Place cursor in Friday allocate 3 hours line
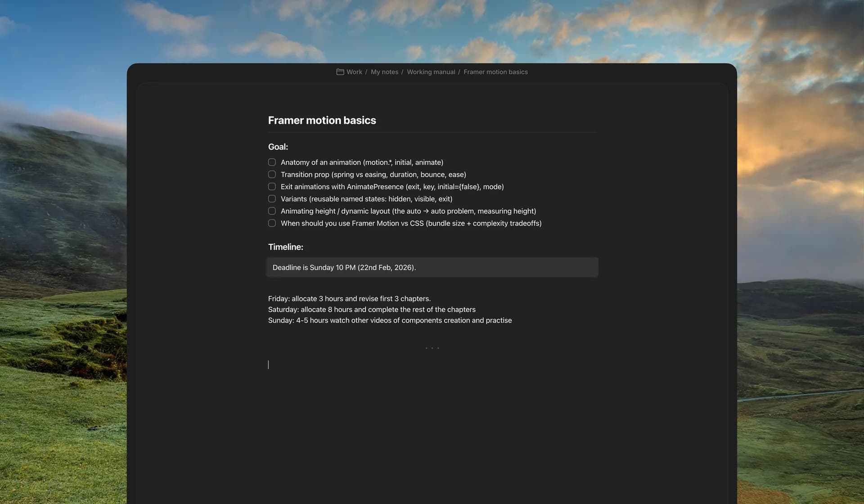The image size is (864, 504). tap(349, 299)
